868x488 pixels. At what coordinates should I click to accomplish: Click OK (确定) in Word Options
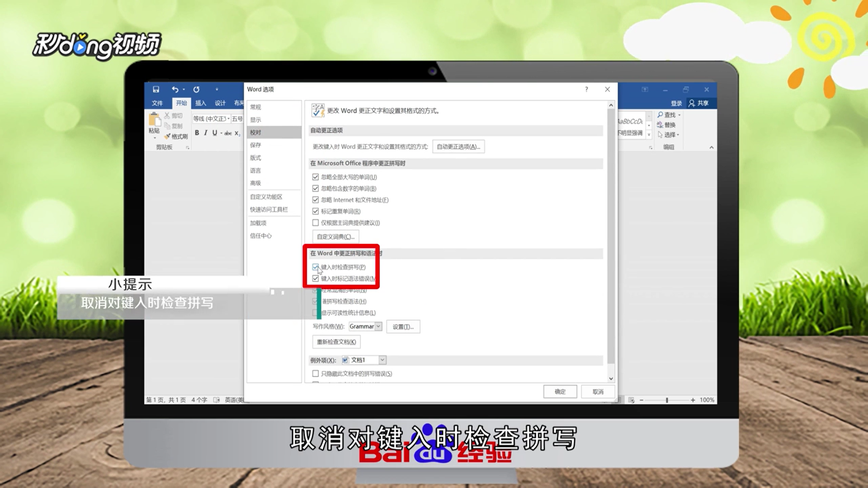coord(560,392)
